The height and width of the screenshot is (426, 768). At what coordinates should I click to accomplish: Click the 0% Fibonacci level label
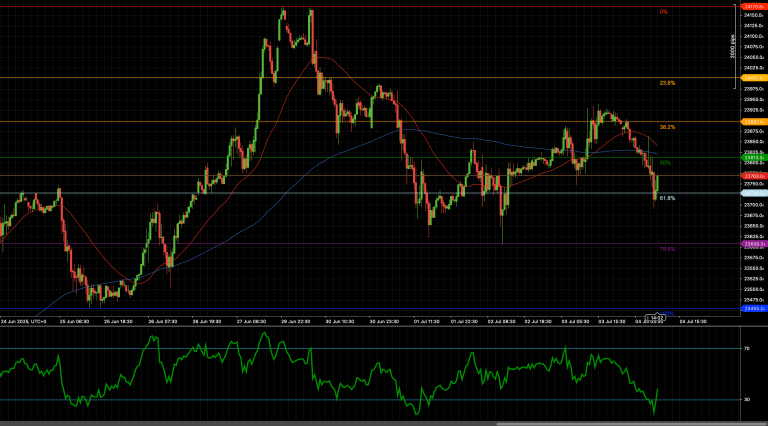[x=664, y=12]
